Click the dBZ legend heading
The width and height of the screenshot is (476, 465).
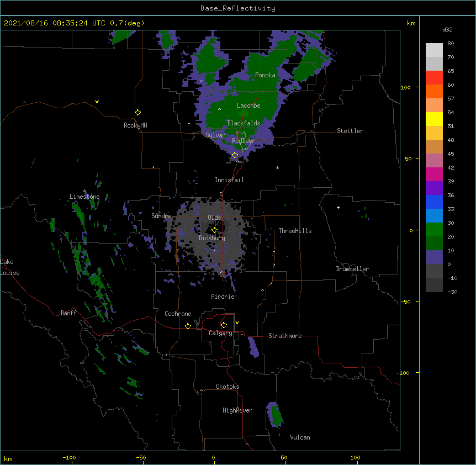[x=447, y=30]
